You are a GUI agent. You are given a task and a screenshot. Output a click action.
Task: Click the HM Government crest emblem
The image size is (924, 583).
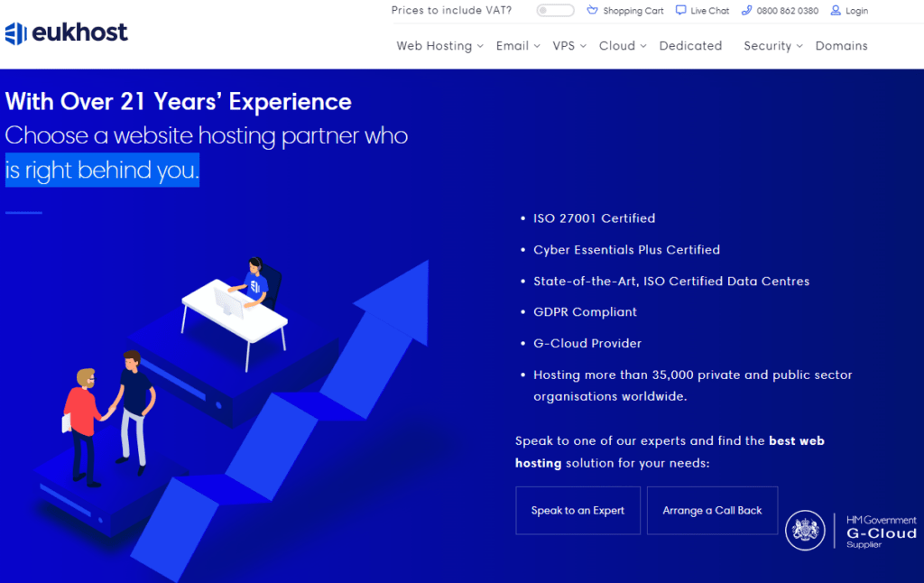pos(805,530)
